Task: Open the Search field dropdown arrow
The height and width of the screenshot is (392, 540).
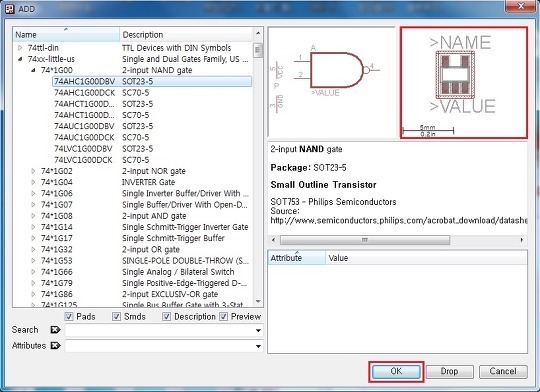Action: [258, 330]
